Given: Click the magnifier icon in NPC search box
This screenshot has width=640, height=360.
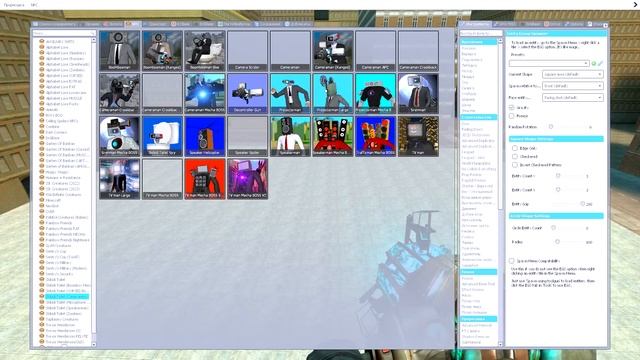Looking at the screenshot, I should (x=93, y=33).
